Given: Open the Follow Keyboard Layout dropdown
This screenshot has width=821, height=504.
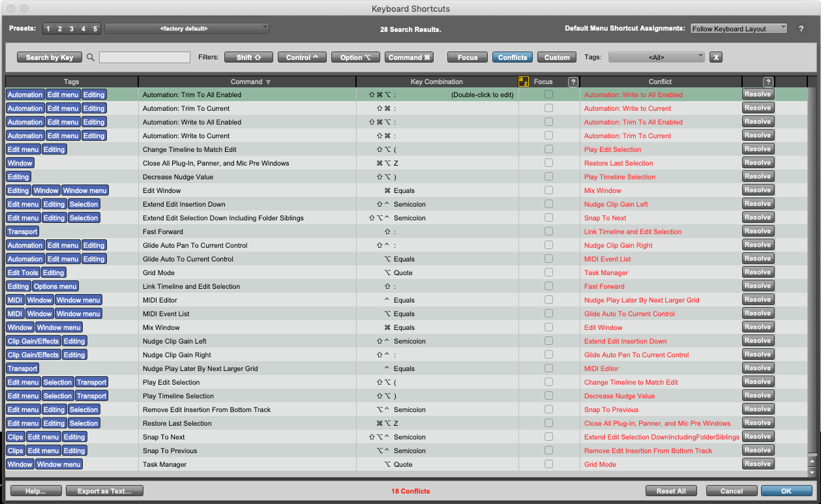Looking at the screenshot, I should [739, 29].
